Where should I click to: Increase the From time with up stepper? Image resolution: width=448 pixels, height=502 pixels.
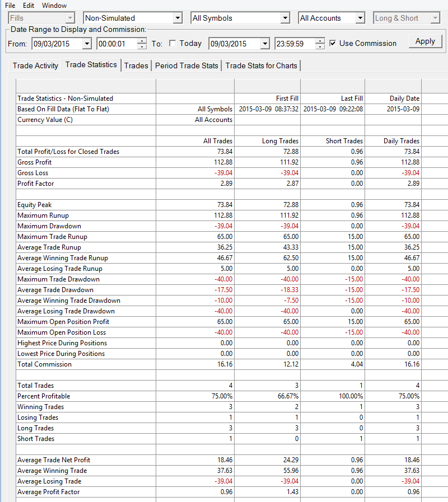click(x=142, y=41)
